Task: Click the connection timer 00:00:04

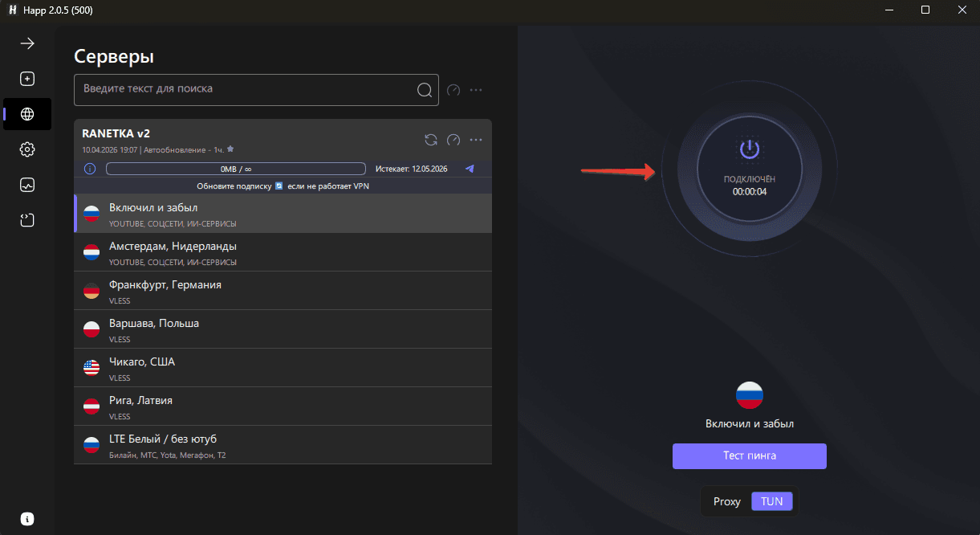Action: pos(750,191)
